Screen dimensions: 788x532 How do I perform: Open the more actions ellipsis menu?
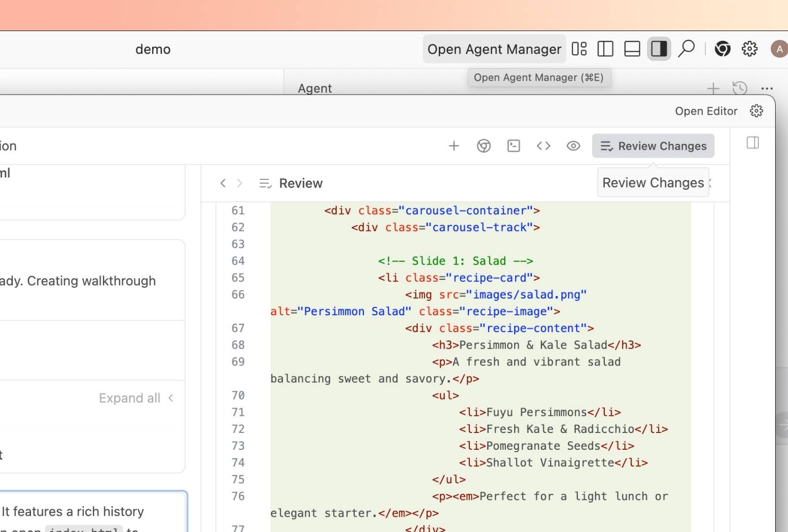(767, 89)
